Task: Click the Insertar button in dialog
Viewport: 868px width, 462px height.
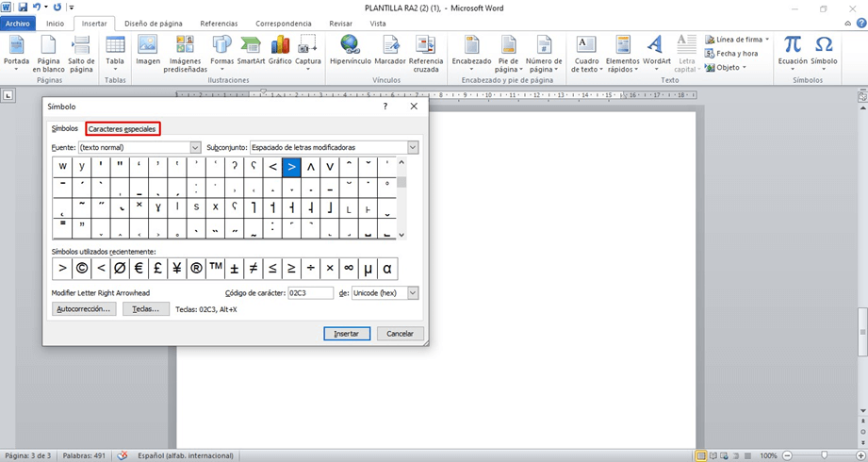Action: pyautogui.click(x=347, y=334)
